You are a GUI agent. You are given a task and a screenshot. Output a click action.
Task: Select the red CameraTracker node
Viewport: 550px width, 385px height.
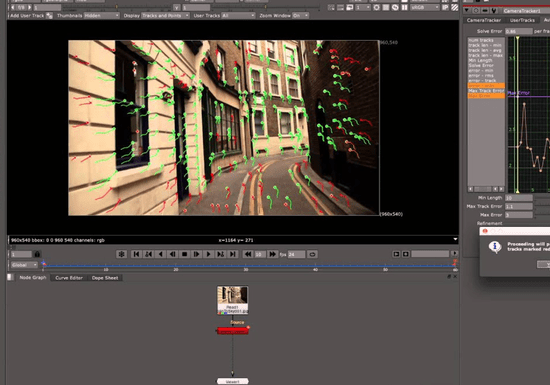233,331
